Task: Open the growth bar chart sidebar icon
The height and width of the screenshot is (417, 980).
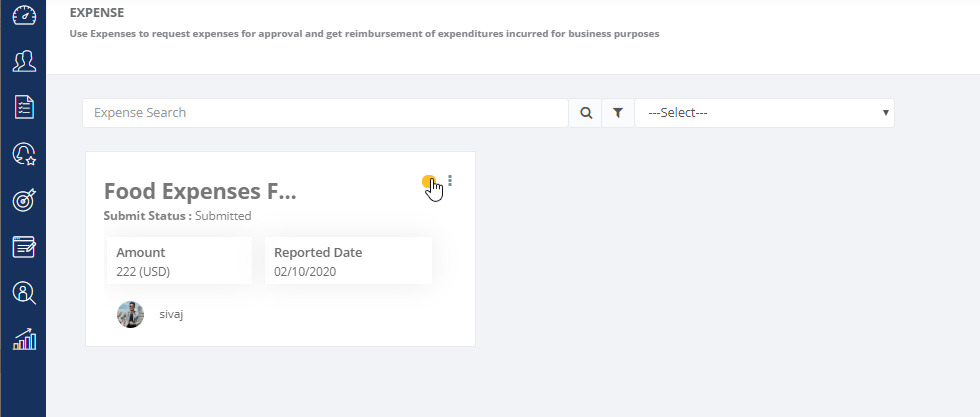Action: pyautogui.click(x=23, y=339)
